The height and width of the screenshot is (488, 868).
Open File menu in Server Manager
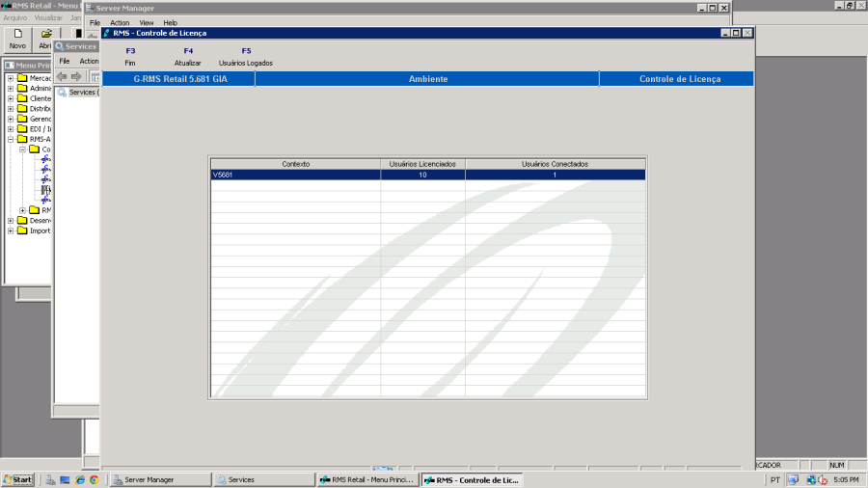coord(95,23)
